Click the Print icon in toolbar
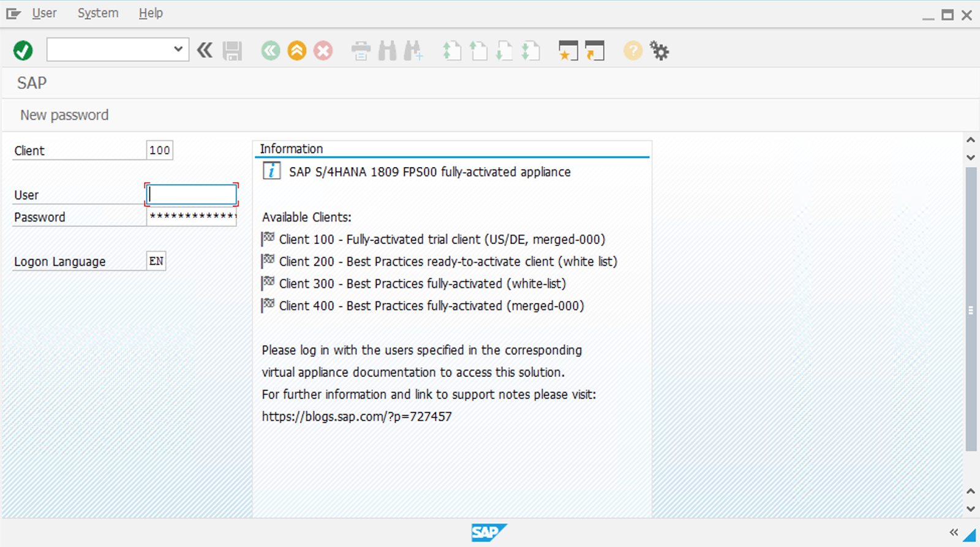 [x=361, y=51]
